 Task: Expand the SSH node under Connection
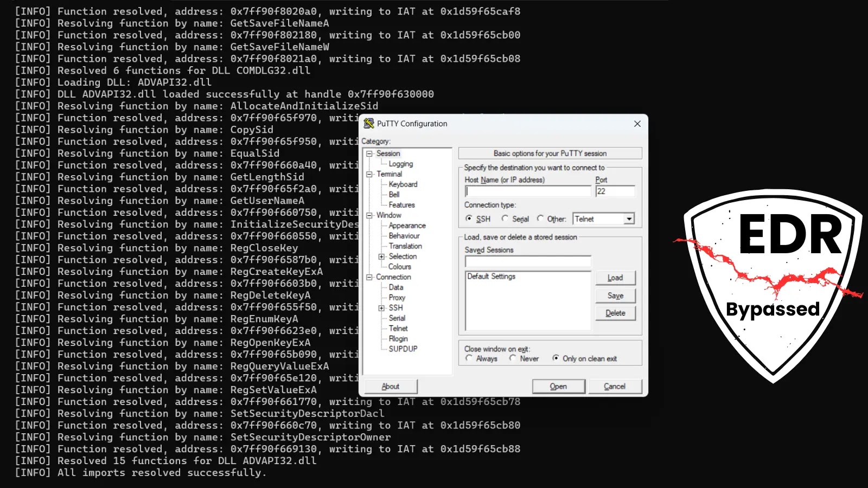381,307
